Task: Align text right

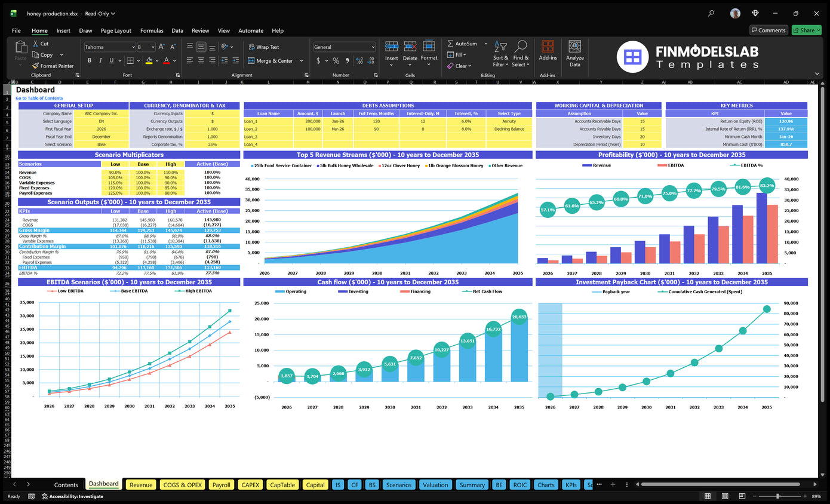Action: 213,60
